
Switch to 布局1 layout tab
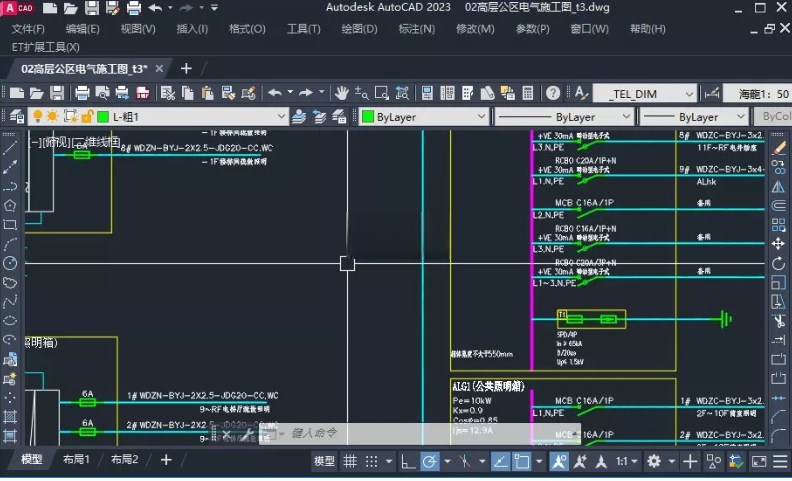[x=77, y=460]
